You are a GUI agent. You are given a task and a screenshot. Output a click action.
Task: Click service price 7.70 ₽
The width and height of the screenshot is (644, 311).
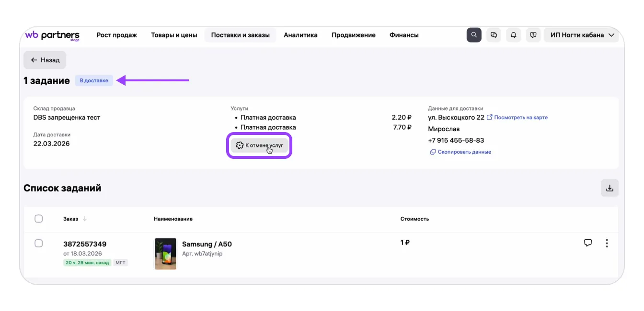[x=402, y=127]
